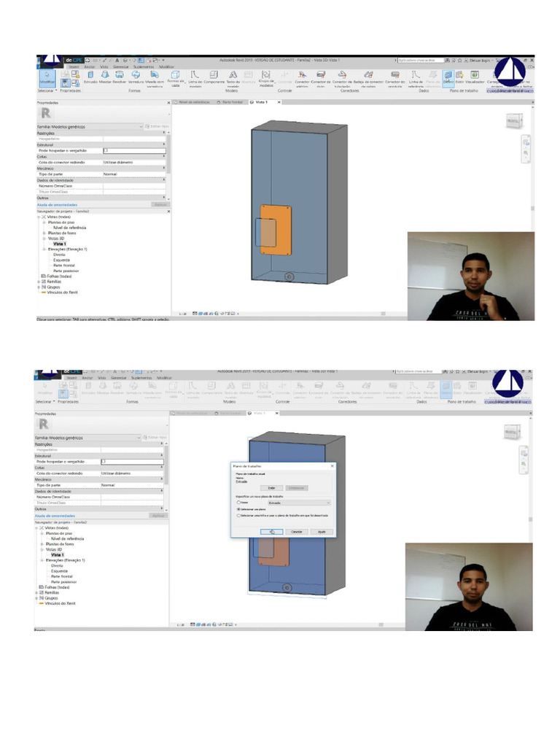Click the Modificar arrow tool, window without dialog
The width and height of the screenshot is (560, 747).
[47, 79]
